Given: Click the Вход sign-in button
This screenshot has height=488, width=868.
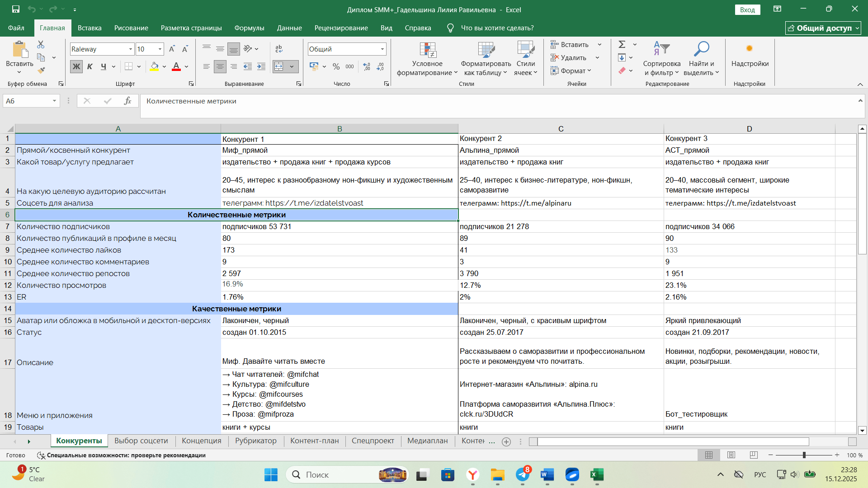Looking at the screenshot, I should [x=747, y=9].
